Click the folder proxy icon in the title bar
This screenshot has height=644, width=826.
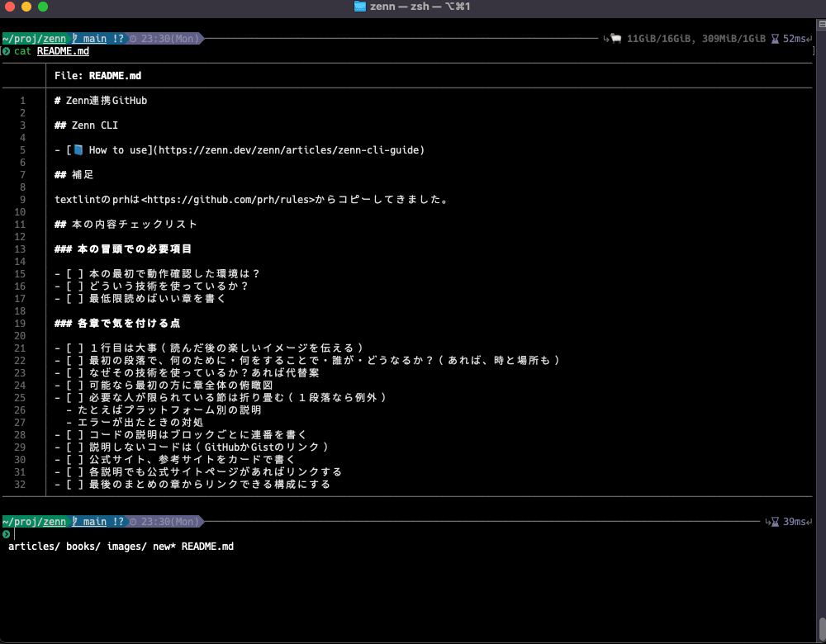[360, 7]
